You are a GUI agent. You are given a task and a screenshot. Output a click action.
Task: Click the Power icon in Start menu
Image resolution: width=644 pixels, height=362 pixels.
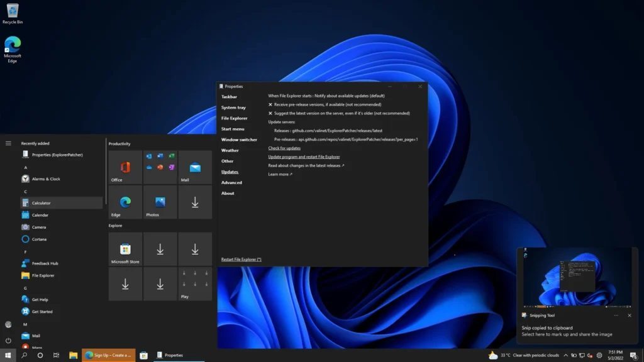(8, 340)
